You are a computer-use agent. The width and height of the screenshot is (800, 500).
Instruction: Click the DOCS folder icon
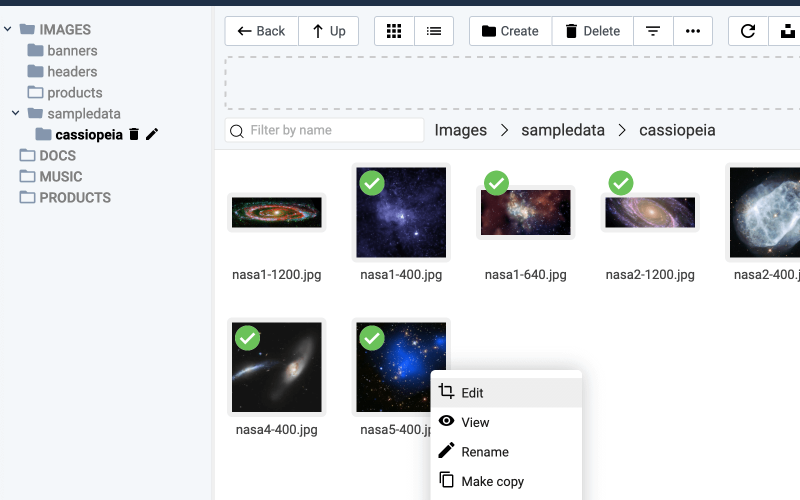coord(27,155)
